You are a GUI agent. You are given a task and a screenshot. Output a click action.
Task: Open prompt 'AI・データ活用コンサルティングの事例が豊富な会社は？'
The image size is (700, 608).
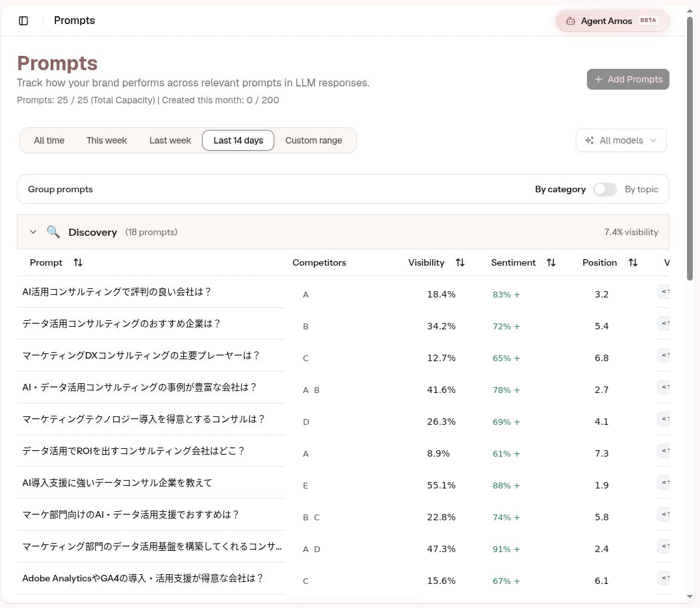139,387
